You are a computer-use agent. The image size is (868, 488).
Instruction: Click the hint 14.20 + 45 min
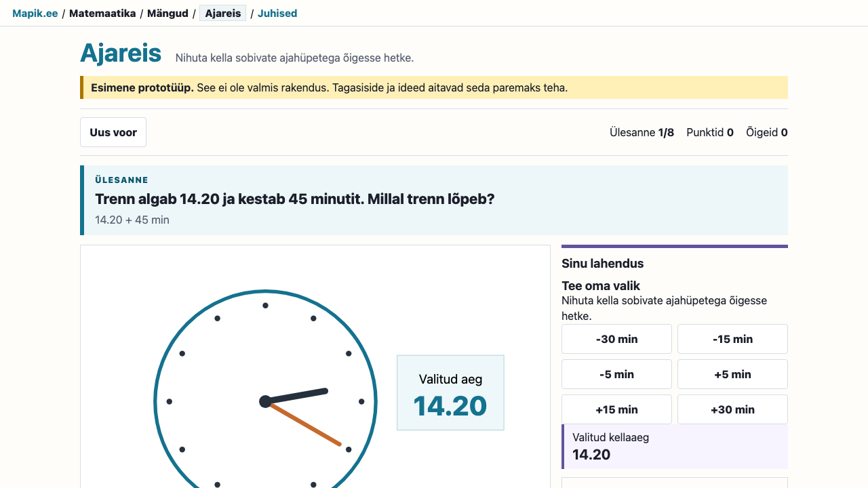click(x=132, y=220)
